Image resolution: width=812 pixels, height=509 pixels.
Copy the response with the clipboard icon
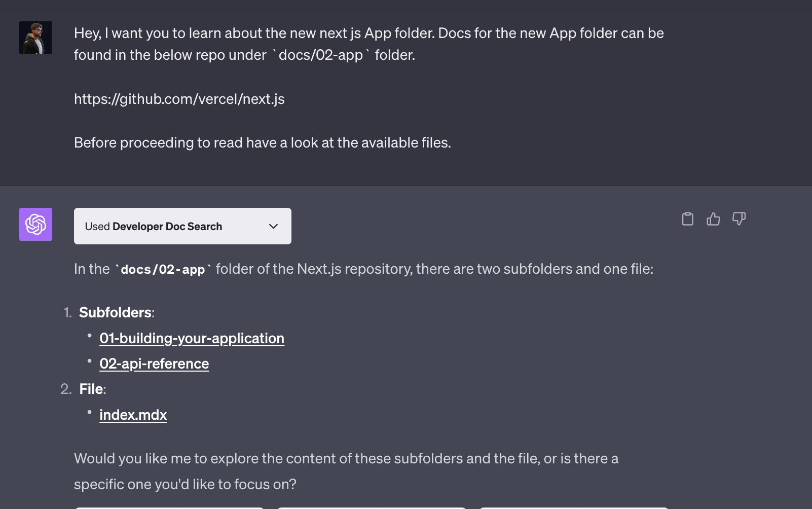pos(687,219)
